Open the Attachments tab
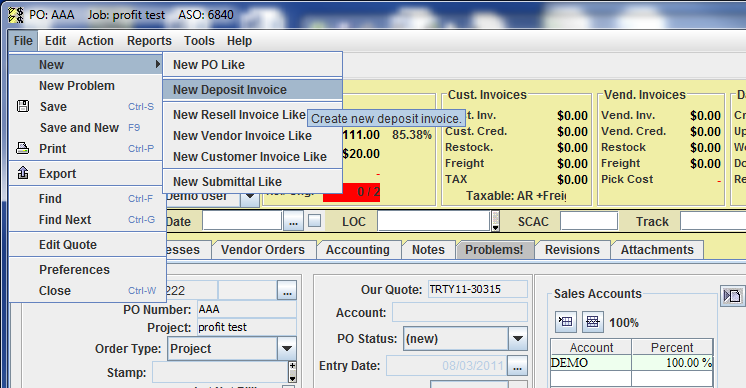 pos(657,250)
